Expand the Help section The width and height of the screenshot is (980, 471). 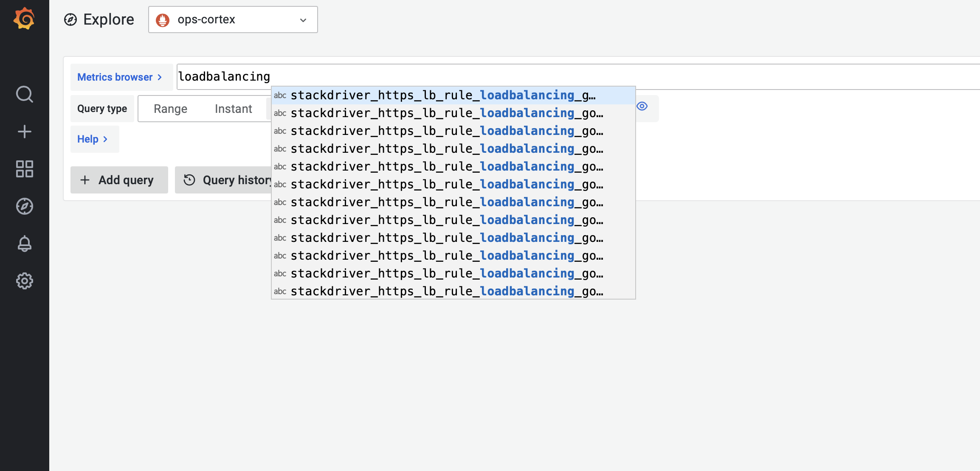(95, 139)
